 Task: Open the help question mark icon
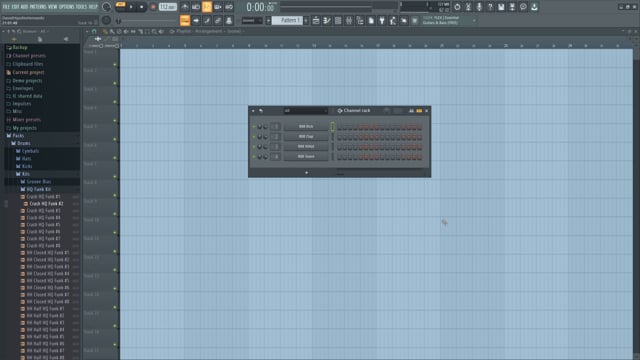coord(490,7)
